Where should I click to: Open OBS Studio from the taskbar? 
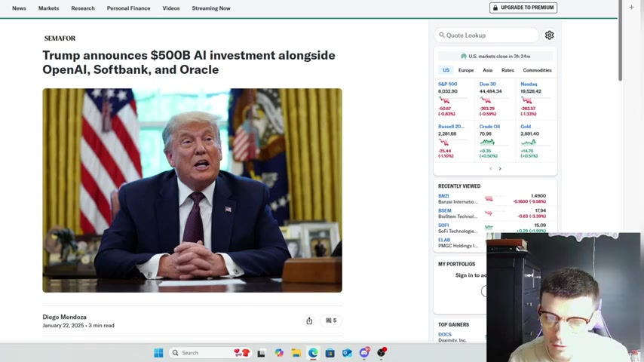(382, 352)
